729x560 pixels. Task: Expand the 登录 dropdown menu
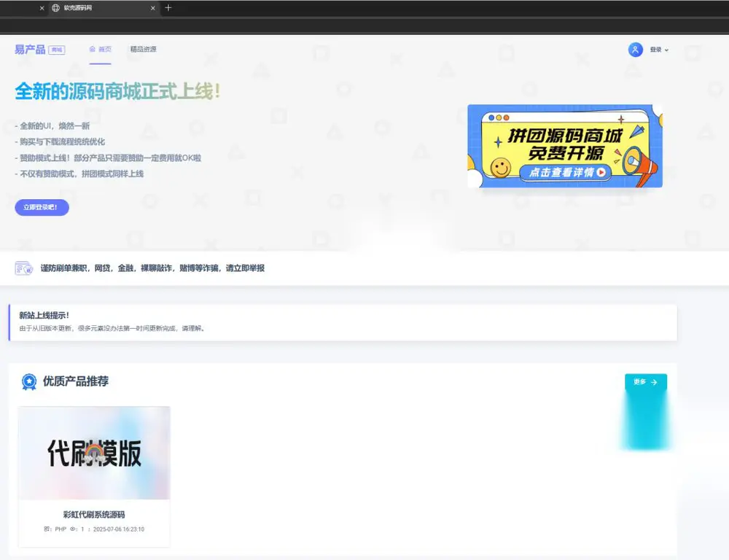659,50
